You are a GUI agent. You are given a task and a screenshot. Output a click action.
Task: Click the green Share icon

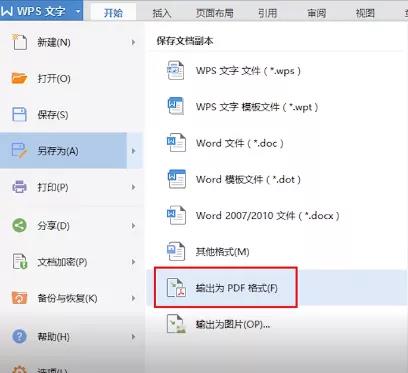point(19,225)
